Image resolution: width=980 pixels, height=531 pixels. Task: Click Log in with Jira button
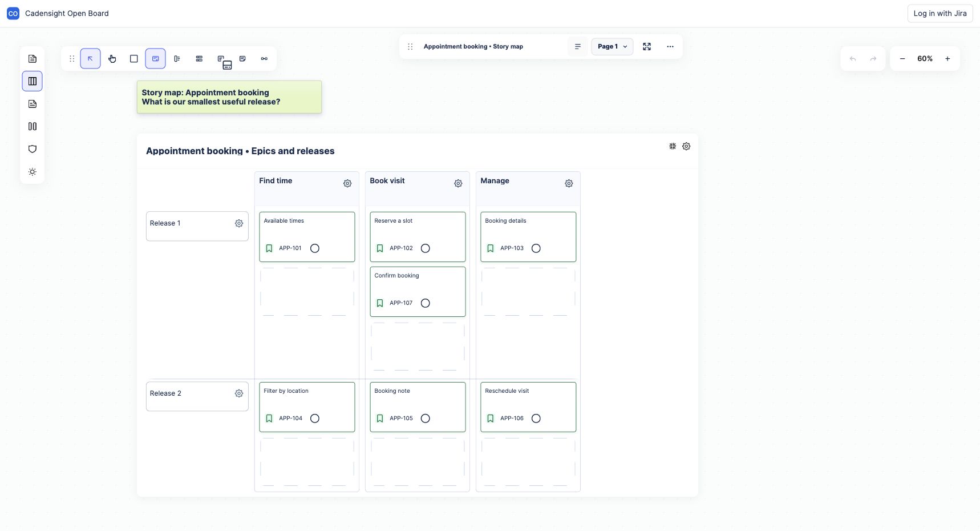tap(940, 14)
